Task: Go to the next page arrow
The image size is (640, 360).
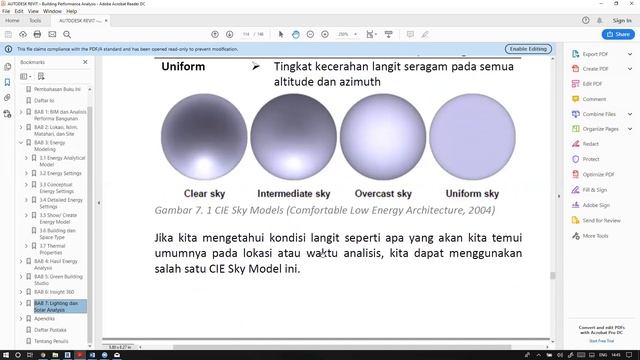Action: 229,35
